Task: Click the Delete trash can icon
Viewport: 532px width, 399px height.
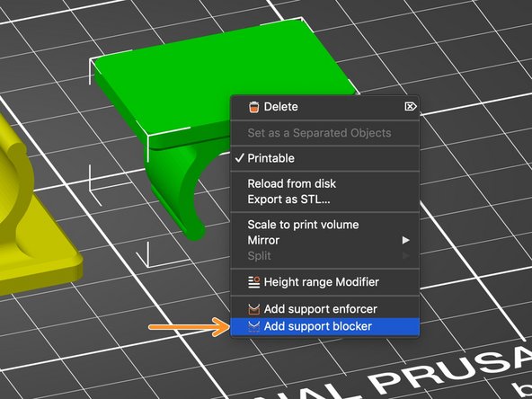Action: point(253,107)
